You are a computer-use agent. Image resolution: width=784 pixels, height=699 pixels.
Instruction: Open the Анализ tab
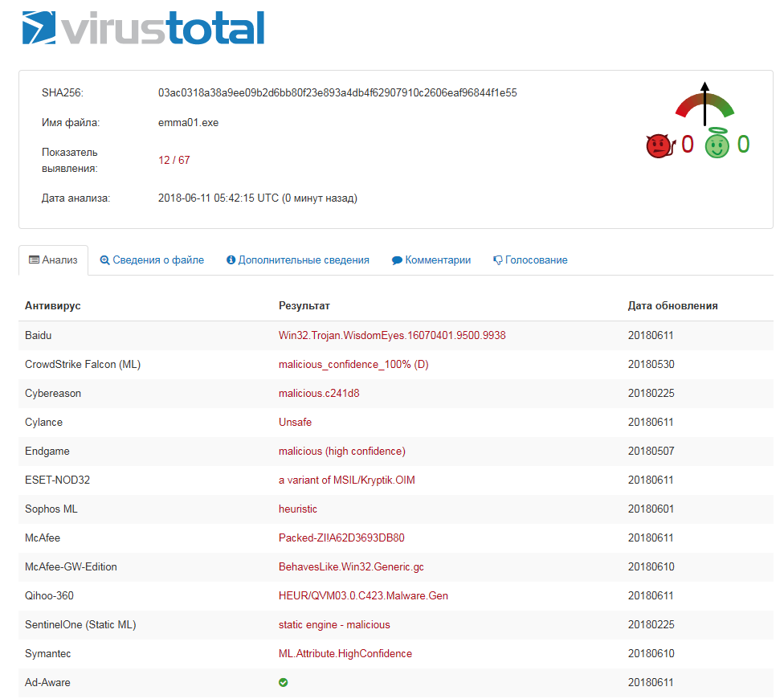[54, 260]
